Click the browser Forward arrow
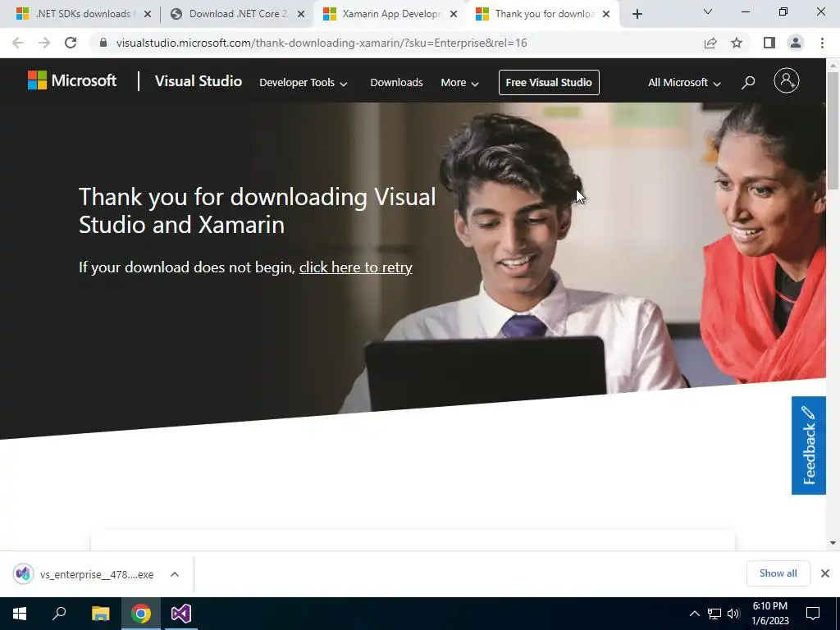The width and height of the screenshot is (840, 630). (44, 43)
